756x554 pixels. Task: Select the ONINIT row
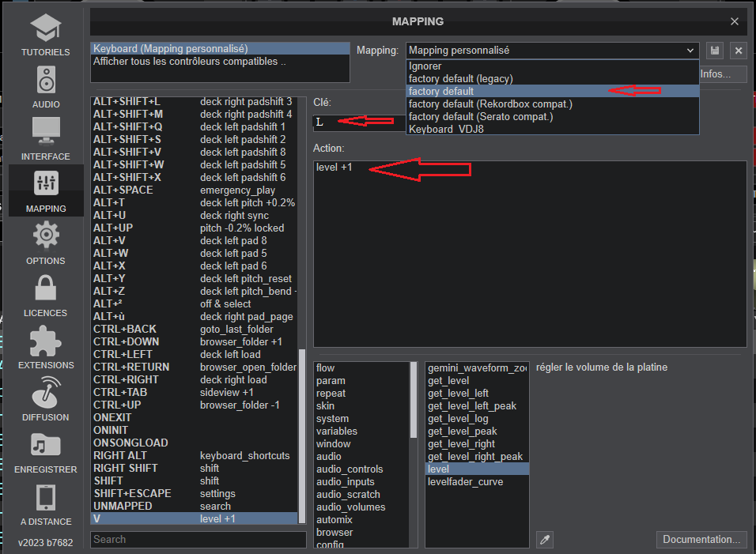tap(195, 430)
